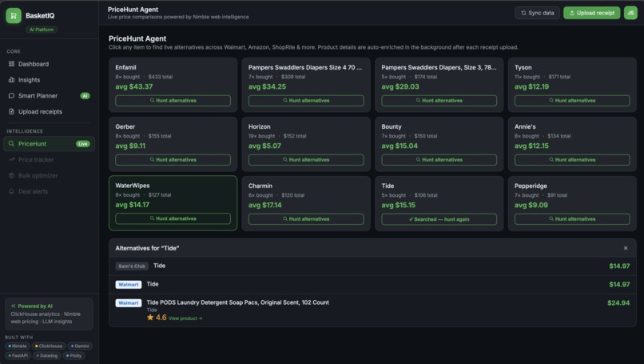Close the Alternatives for Tide panel
Viewport: 644px width, 364px height.
pos(626,248)
